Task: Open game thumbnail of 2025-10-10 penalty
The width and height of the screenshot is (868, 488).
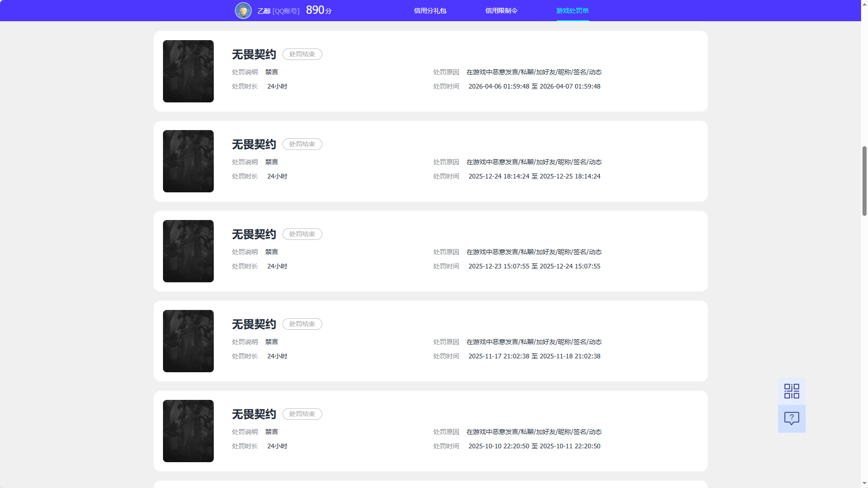Action: (188, 431)
